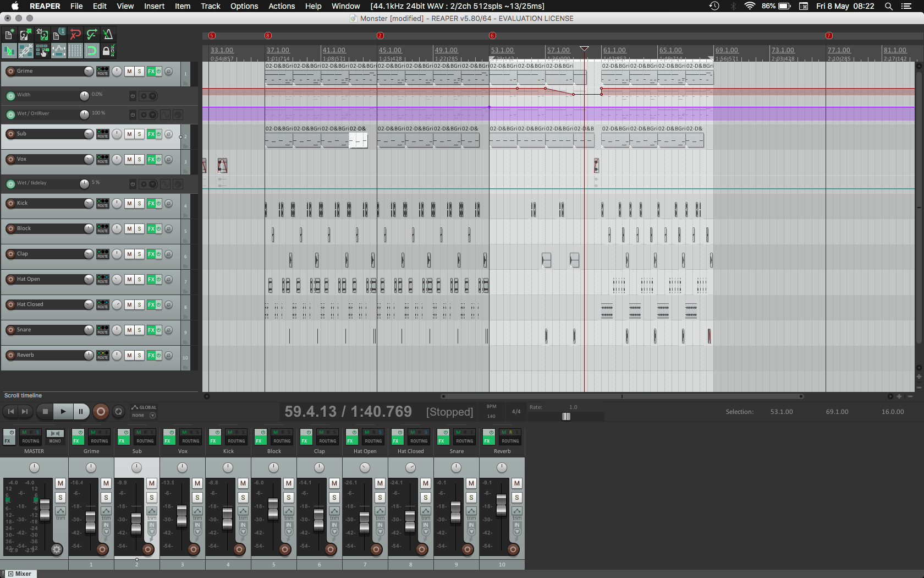Image resolution: width=924 pixels, height=578 pixels.
Task: Click the Kick channel volume fader
Action: click(227, 517)
